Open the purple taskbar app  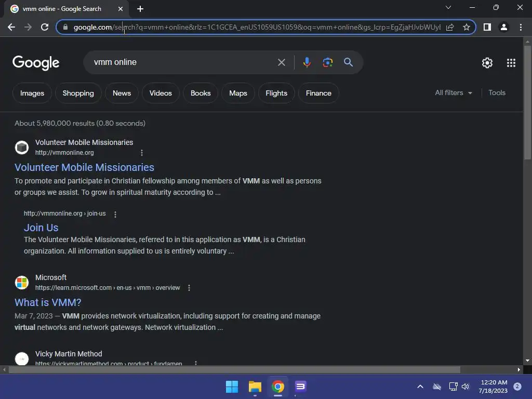(300, 387)
